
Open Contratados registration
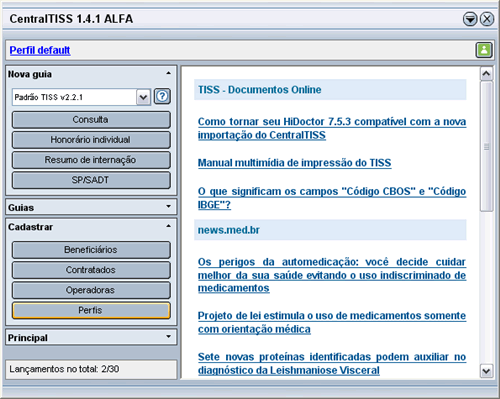(x=91, y=270)
